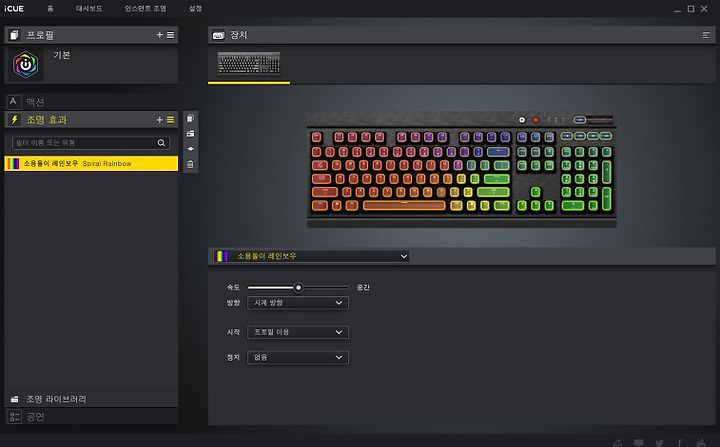Open the lighting effect type dropdown
The image size is (720, 447).
[x=311, y=256]
